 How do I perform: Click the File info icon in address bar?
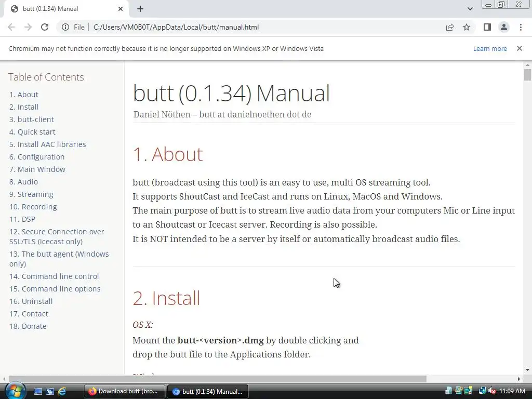point(65,27)
